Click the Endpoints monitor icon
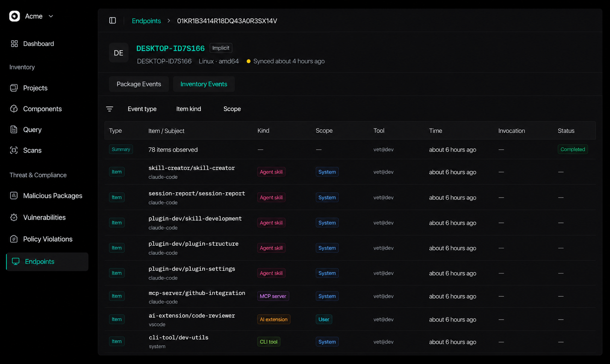 coord(16,261)
